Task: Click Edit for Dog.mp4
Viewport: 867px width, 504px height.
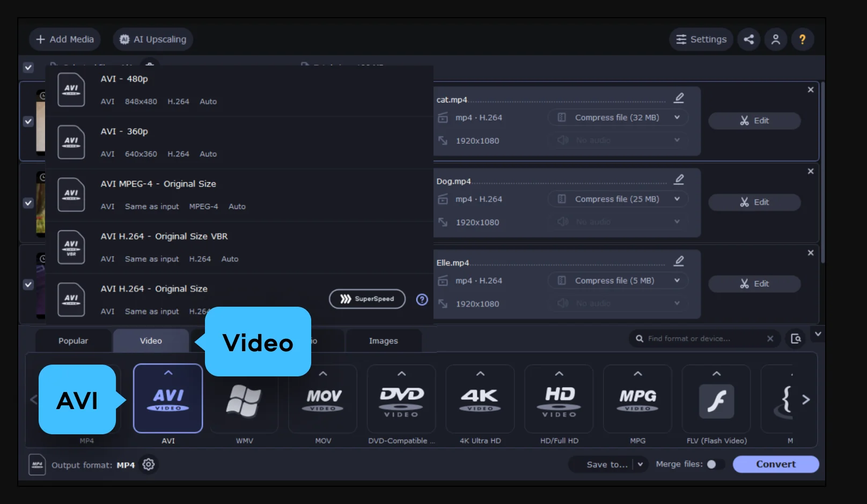Action: pos(754,202)
